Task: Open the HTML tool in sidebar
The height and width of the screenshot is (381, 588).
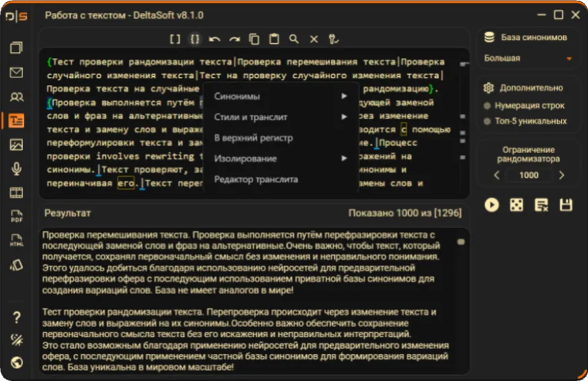Action: [x=16, y=240]
